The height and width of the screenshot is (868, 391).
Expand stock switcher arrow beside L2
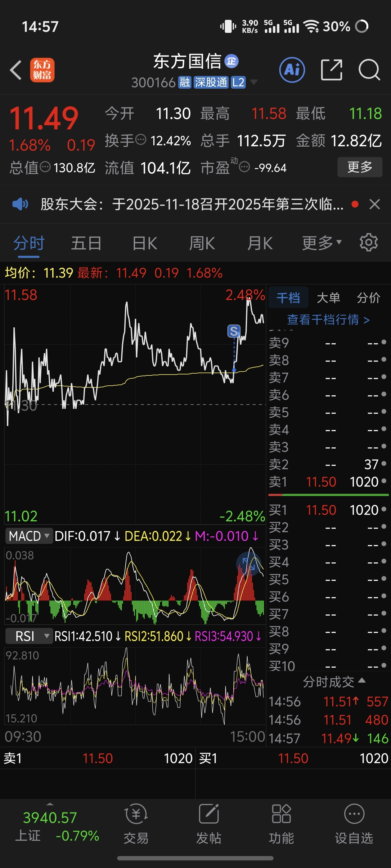(254, 82)
